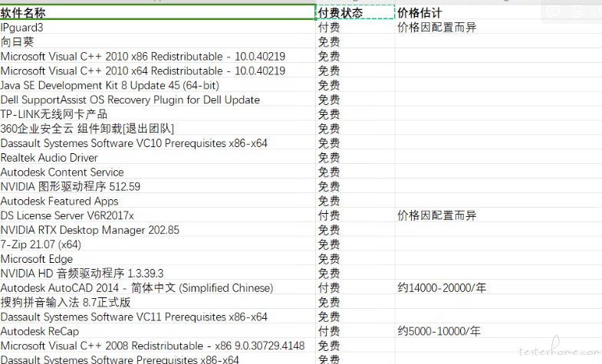The height and width of the screenshot is (364, 602).
Task: Click 免费 in Dassault VC11 row
Action: point(355,316)
